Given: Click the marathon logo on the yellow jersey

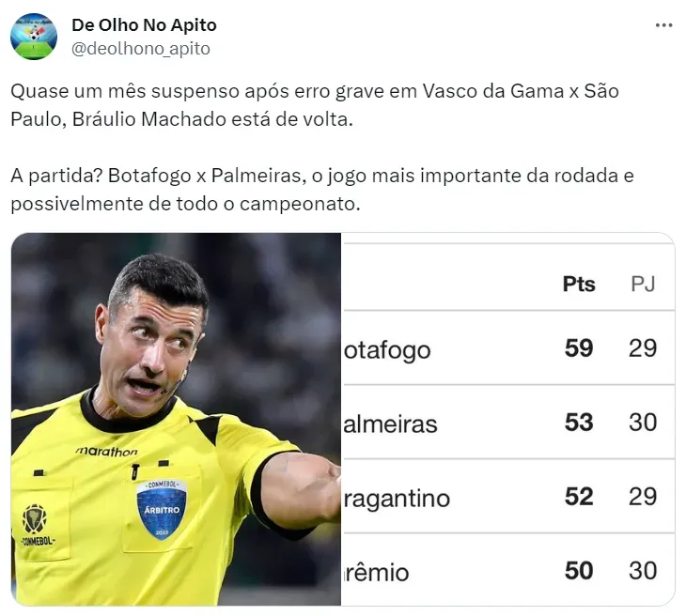Looking at the screenshot, I should pyautogui.click(x=106, y=451).
